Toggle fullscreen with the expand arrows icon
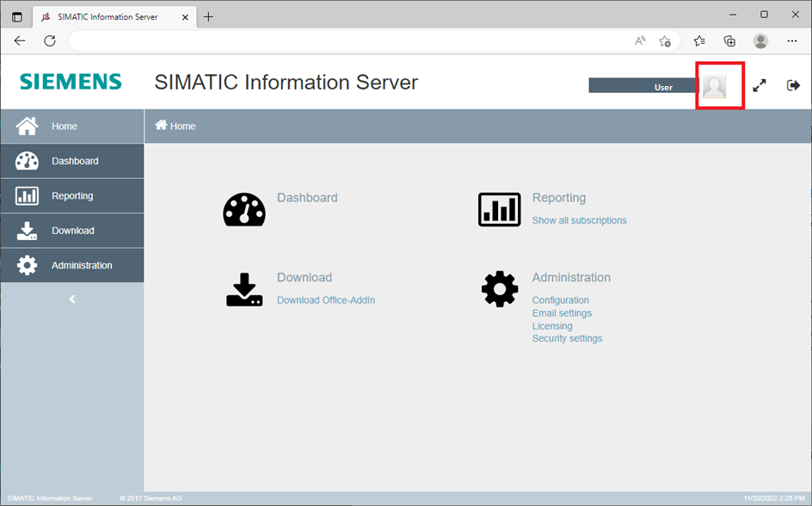812x506 pixels. pyautogui.click(x=760, y=85)
